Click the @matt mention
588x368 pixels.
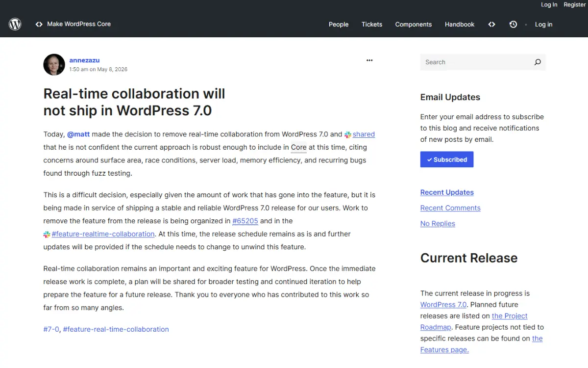pos(78,134)
